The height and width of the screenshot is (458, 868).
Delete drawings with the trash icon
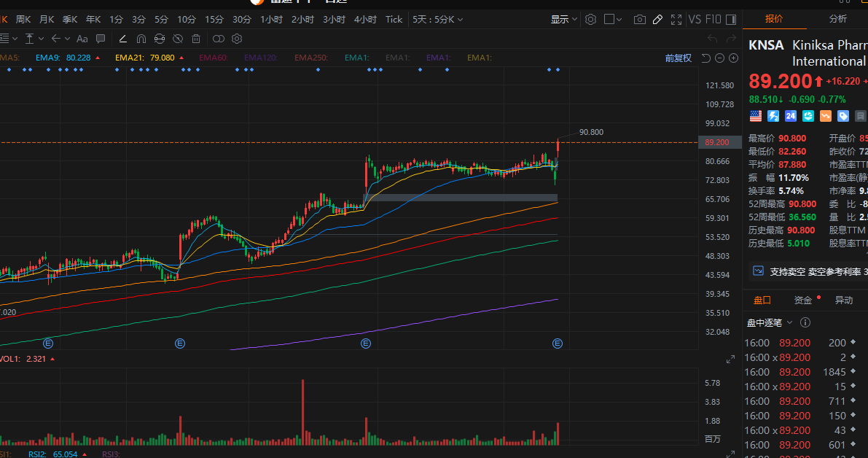coord(196,39)
